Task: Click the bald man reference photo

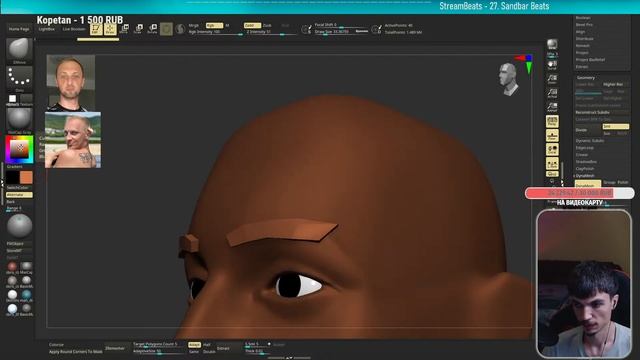Action: pyautogui.click(x=73, y=140)
